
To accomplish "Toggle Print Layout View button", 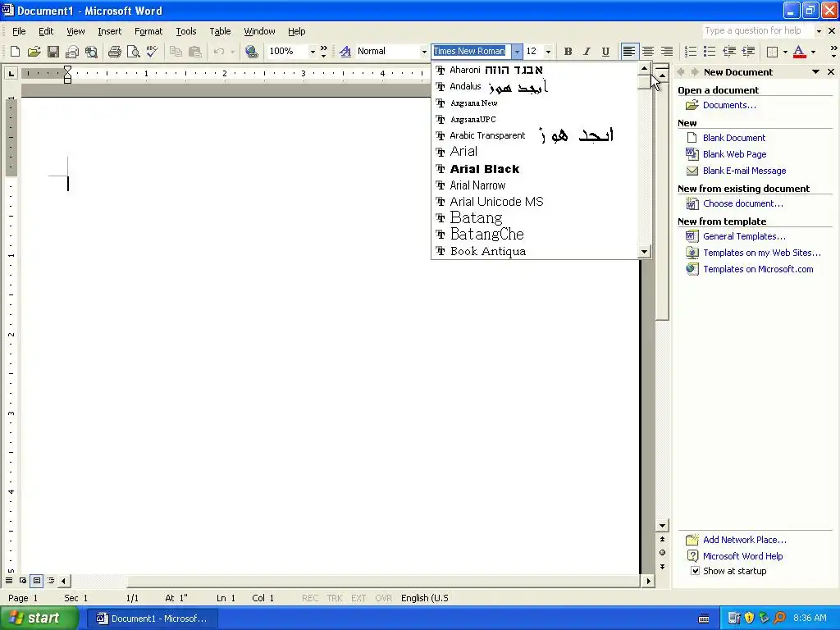I will [x=37, y=580].
